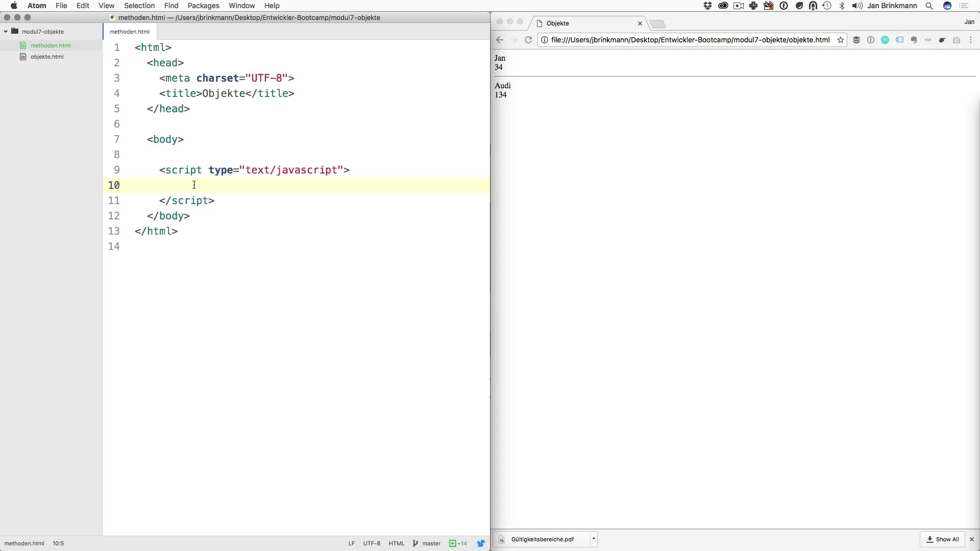Image resolution: width=980 pixels, height=551 pixels.
Task: Open the Find menu
Action: click(171, 6)
